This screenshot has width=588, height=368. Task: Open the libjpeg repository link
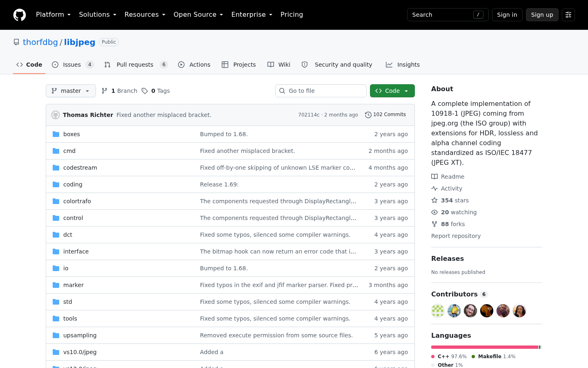[80, 42]
